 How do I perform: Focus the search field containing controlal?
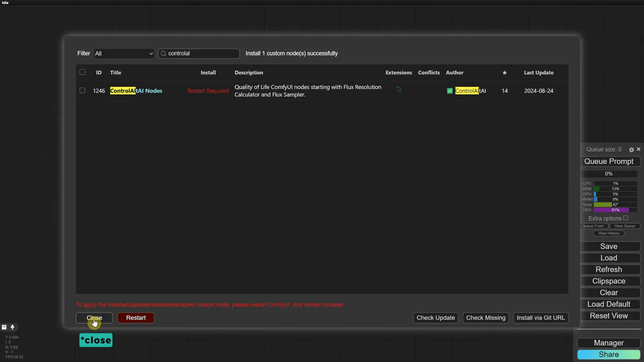tap(201, 54)
